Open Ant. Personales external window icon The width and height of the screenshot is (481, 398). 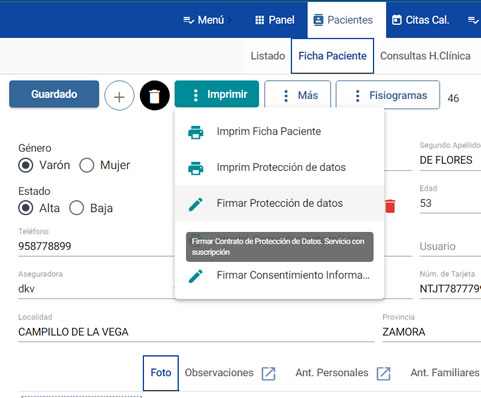(x=383, y=373)
